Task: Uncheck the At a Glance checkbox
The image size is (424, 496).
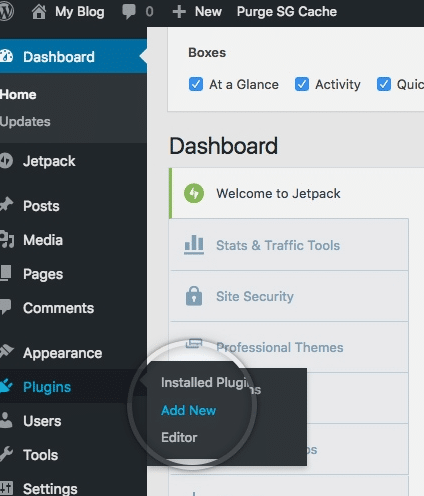Action: (196, 84)
